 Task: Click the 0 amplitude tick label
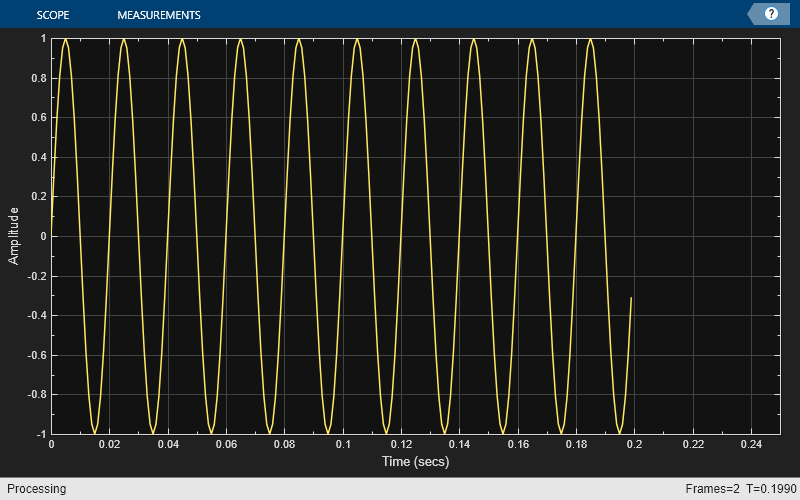43,236
